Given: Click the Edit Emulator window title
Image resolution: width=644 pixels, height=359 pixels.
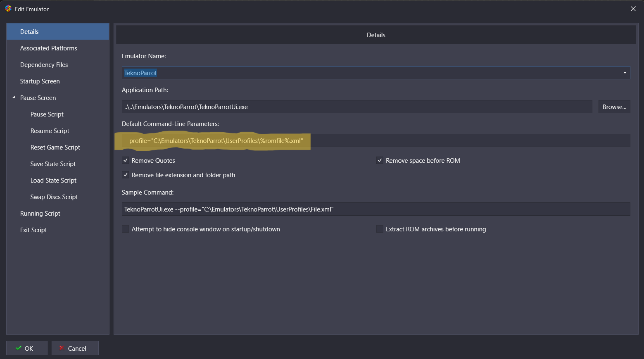Looking at the screenshot, I should (x=32, y=9).
